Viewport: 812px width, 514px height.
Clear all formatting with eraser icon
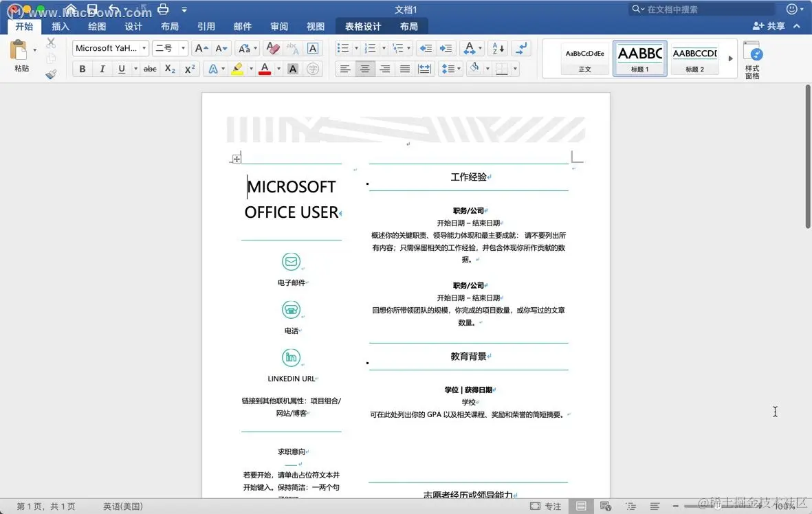pos(272,48)
